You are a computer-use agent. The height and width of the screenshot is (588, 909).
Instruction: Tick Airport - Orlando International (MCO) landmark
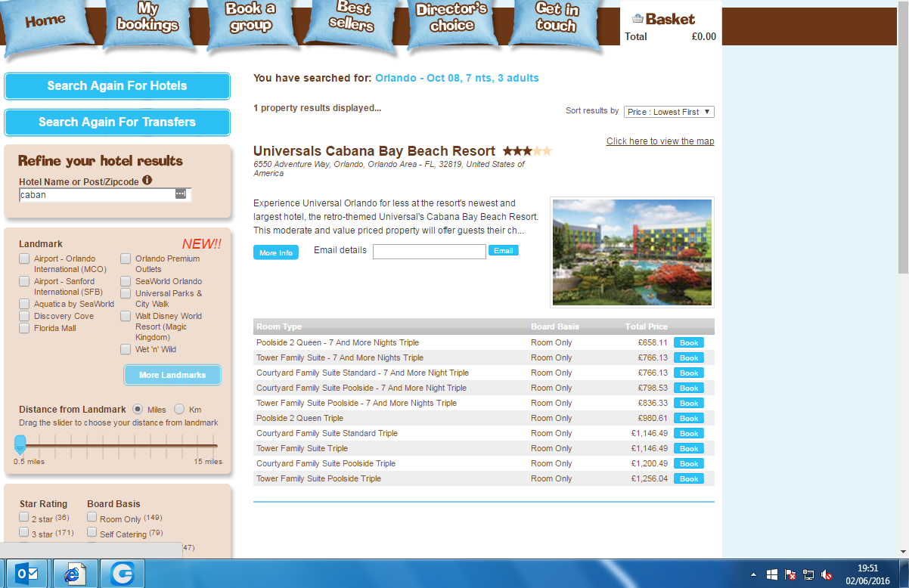coord(24,259)
